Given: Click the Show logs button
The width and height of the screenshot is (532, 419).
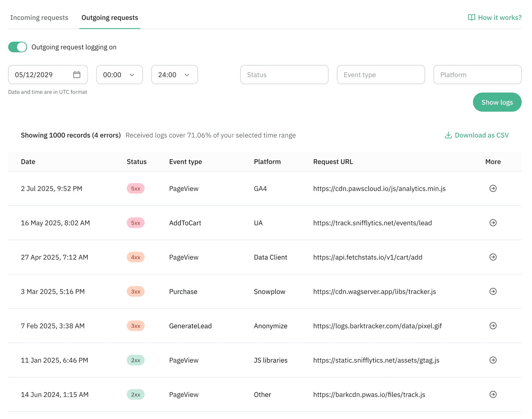Looking at the screenshot, I should (497, 102).
